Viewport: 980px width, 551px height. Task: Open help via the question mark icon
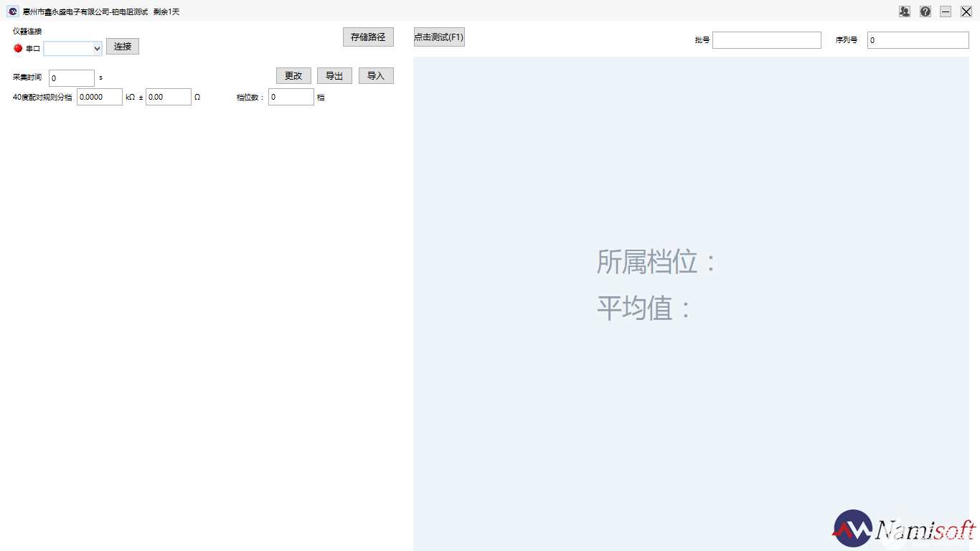coord(925,11)
